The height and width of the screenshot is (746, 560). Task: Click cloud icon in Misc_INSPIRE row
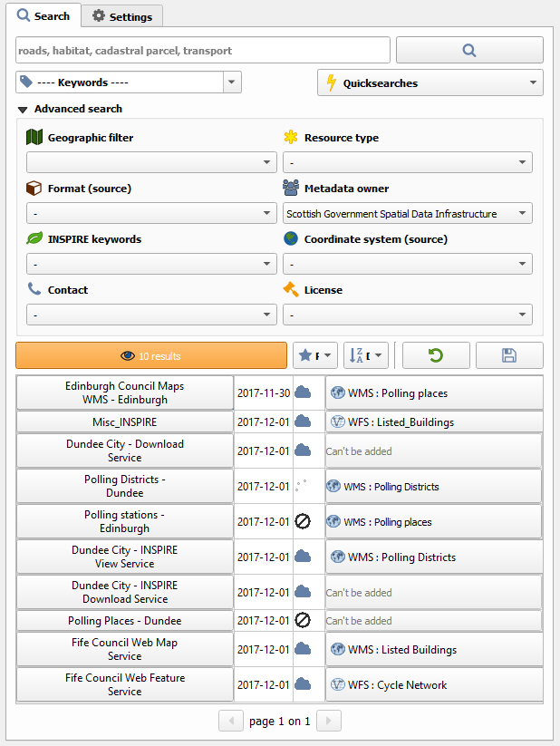tap(303, 421)
